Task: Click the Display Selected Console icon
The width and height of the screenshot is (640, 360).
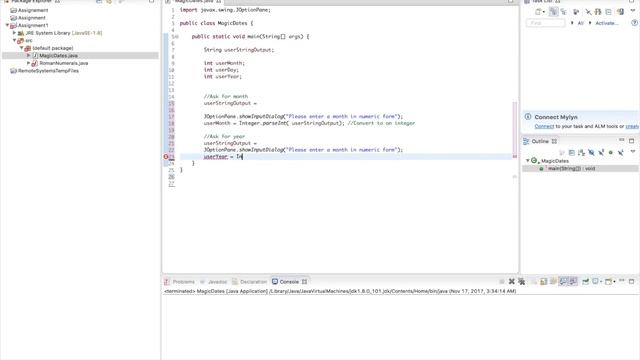Action: pos(597,282)
